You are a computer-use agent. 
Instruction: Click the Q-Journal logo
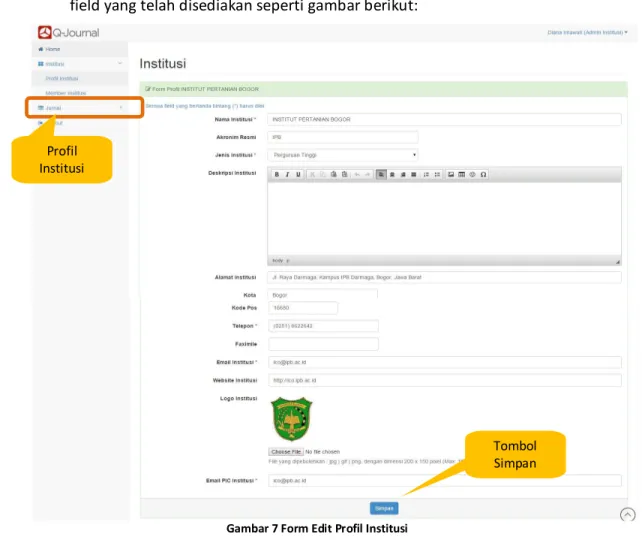click(68, 32)
